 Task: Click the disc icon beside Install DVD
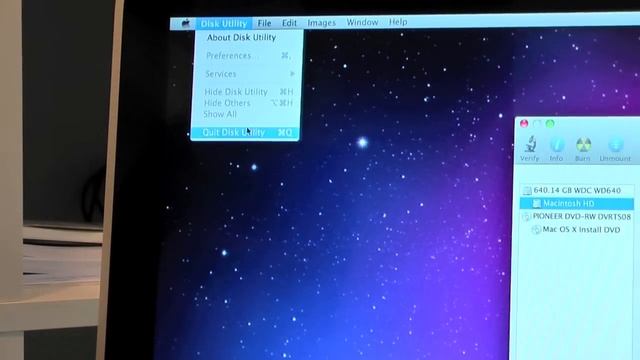536,230
